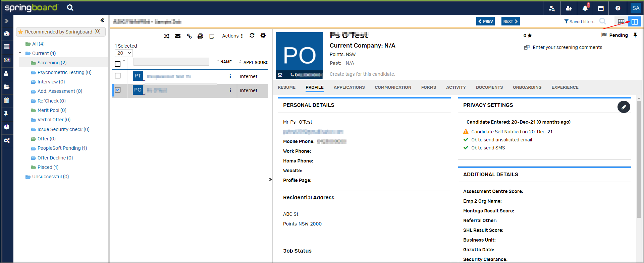The width and height of the screenshot is (644, 263).
Task: Check the PT candidate row checkbox
Action: pos(118,76)
